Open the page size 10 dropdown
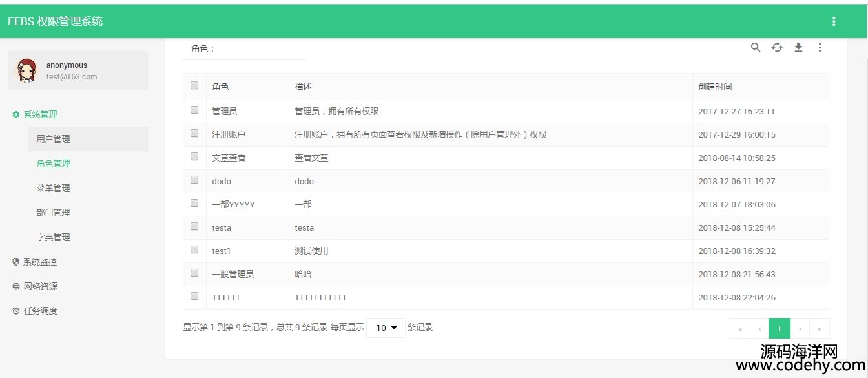 click(386, 328)
